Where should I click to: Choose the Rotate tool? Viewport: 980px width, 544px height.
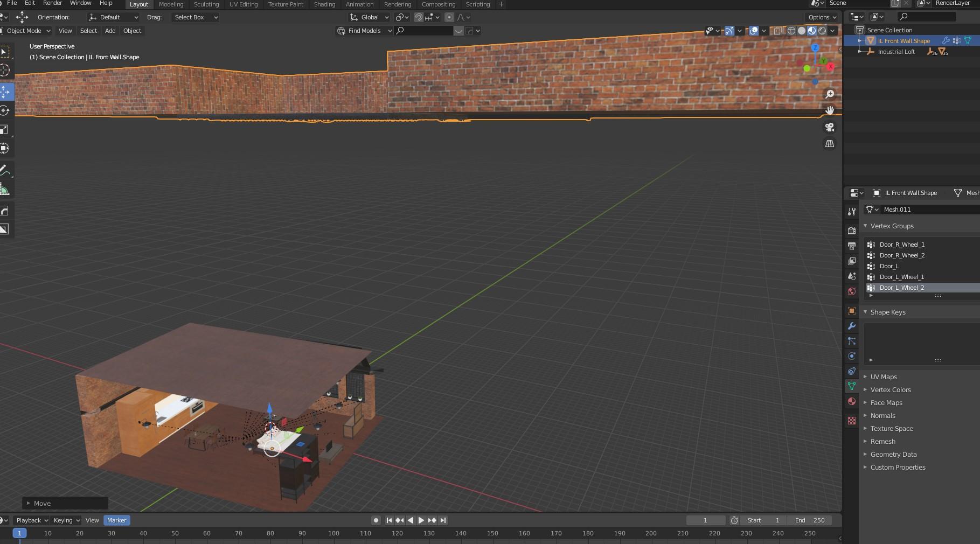coord(4,111)
